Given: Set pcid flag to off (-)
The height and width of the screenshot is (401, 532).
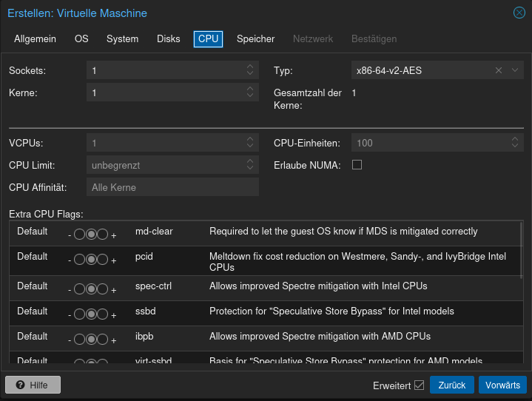Looking at the screenshot, I should tap(79, 260).
